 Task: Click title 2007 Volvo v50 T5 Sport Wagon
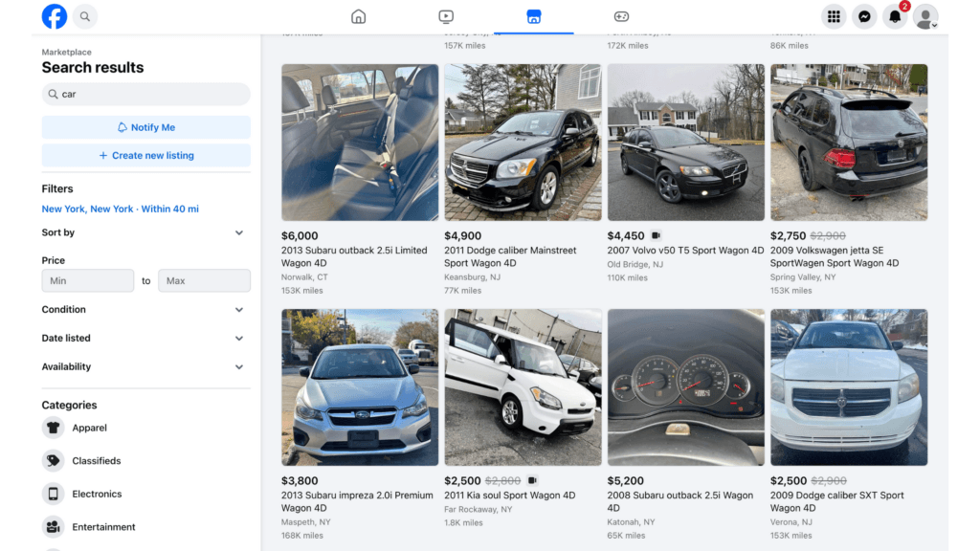[685, 251]
